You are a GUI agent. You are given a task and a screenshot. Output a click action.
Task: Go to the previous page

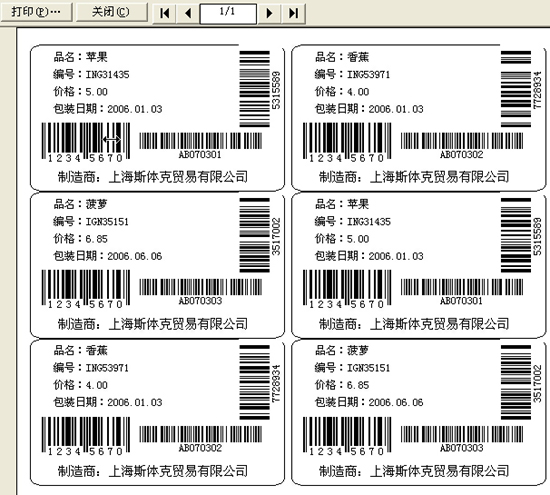point(188,13)
